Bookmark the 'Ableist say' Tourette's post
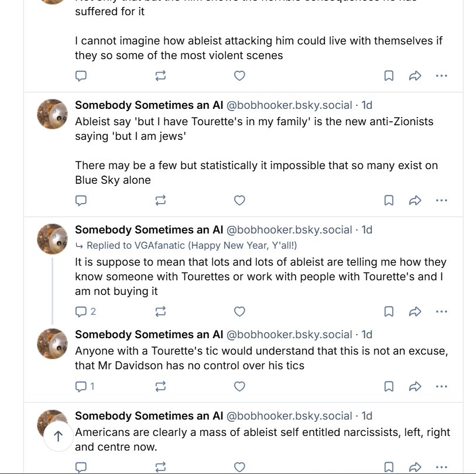The width and height of the screenshot is (476, 474). 389,201
